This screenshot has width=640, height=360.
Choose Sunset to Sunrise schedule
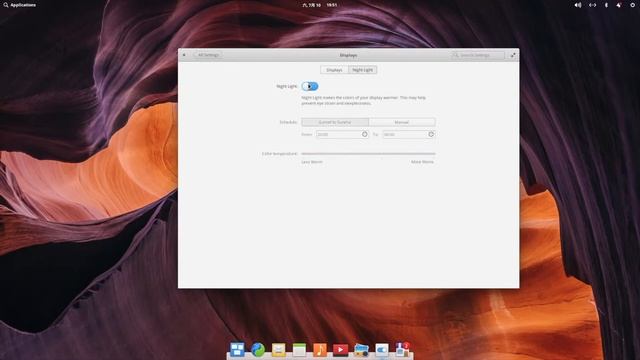[335, 122]
